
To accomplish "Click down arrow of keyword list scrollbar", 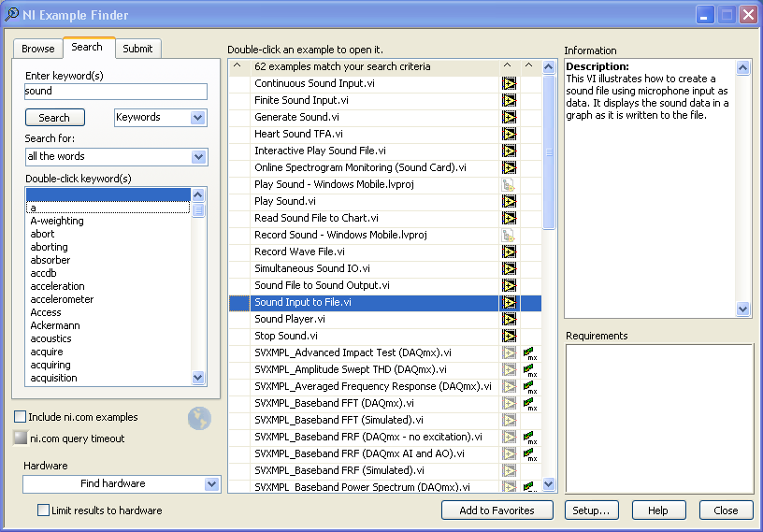I will (198, 377).
